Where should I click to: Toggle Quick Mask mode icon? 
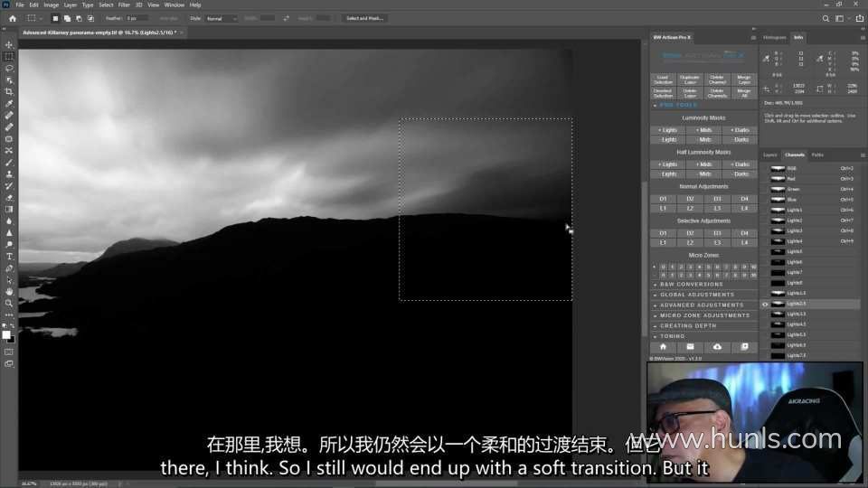point(9,352)
